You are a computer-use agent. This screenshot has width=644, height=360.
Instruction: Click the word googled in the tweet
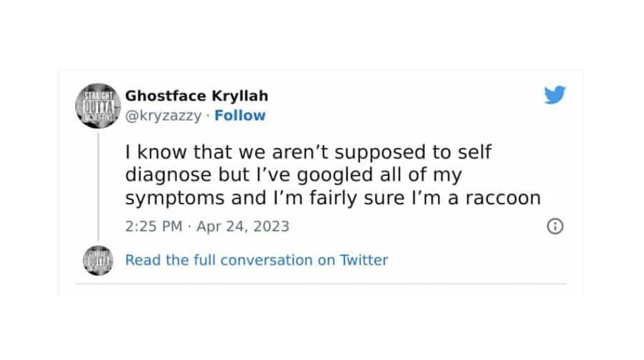[335, 175]
